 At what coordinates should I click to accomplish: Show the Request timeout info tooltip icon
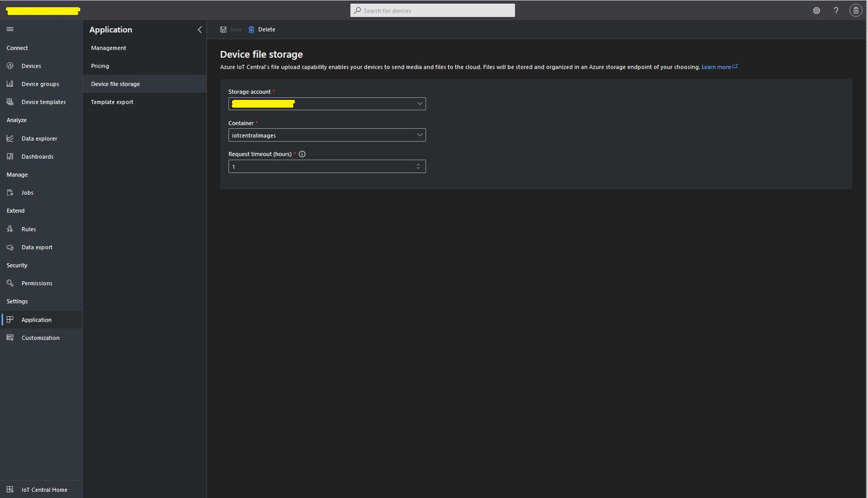(x=302, y=154)
